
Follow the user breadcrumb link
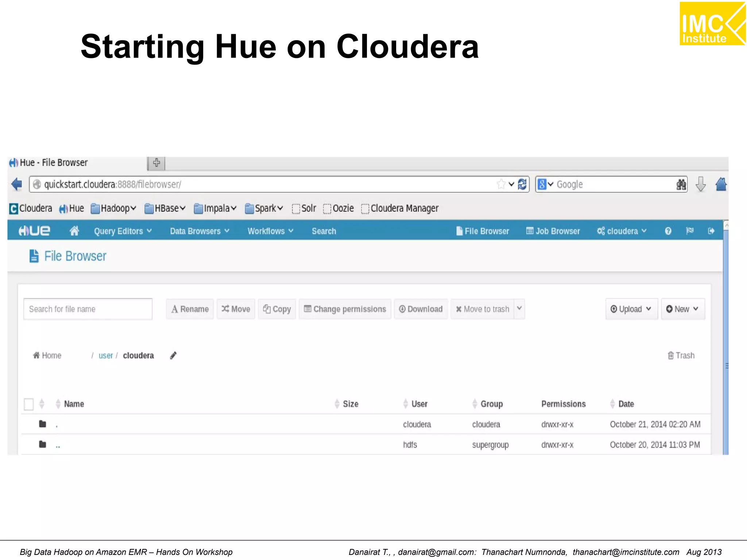(x=106, y=355)
